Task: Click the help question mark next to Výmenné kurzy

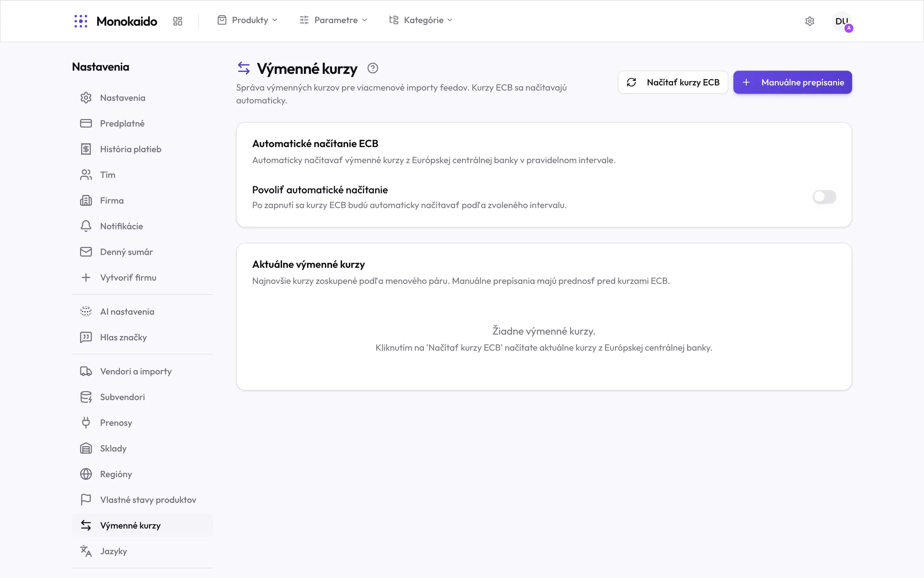Action: (373, 68)
